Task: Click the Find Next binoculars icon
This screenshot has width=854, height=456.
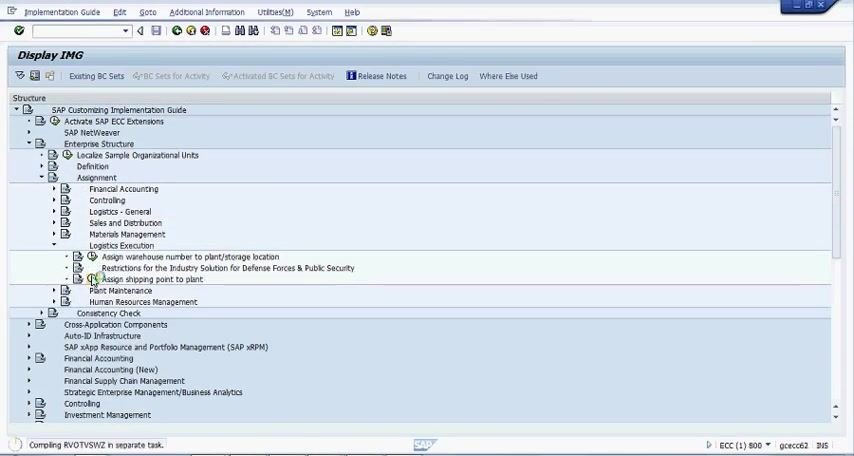Action: point(253,31)
